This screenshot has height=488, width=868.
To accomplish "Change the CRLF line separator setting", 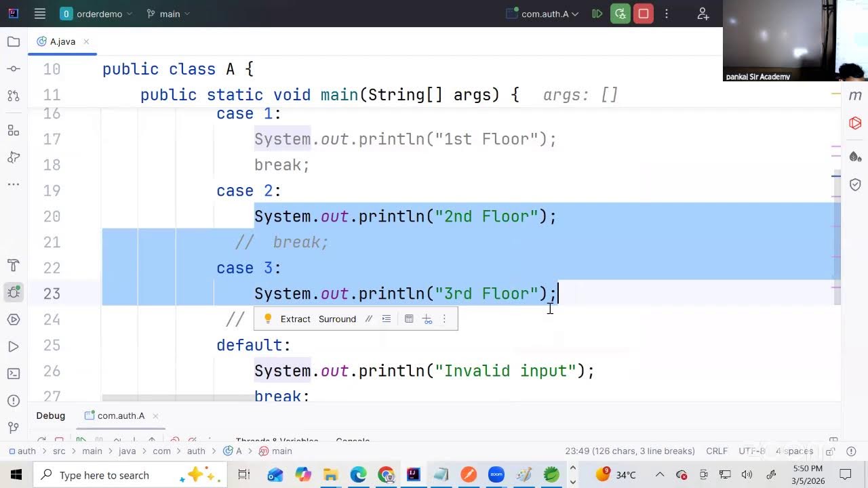I will (x=717, y=451).
